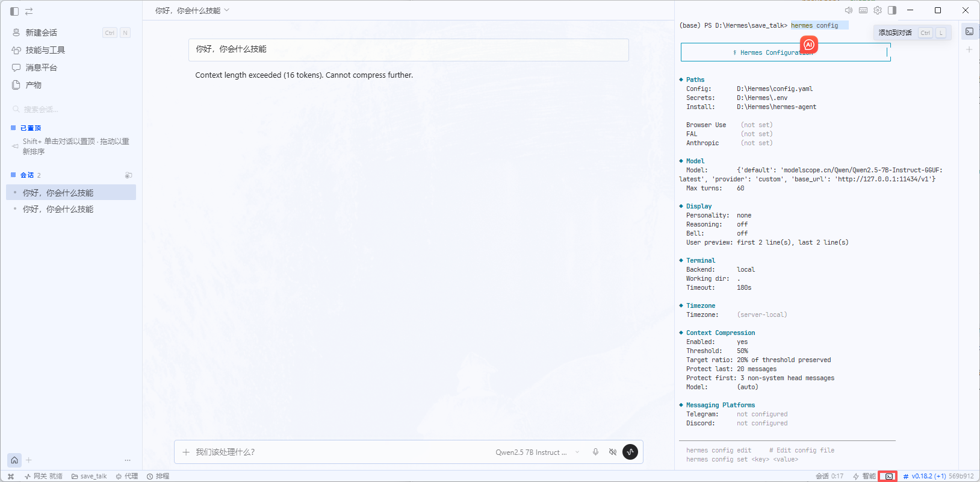Select the highlighted 你好，你会什么技能 conversation

point(71,193)
